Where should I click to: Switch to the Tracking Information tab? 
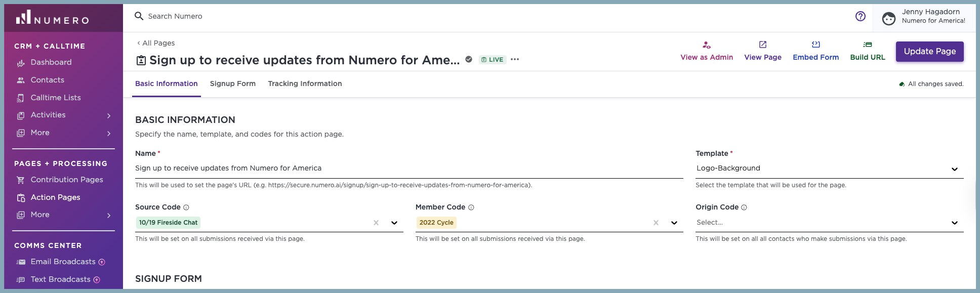click(x=305, y=84)
